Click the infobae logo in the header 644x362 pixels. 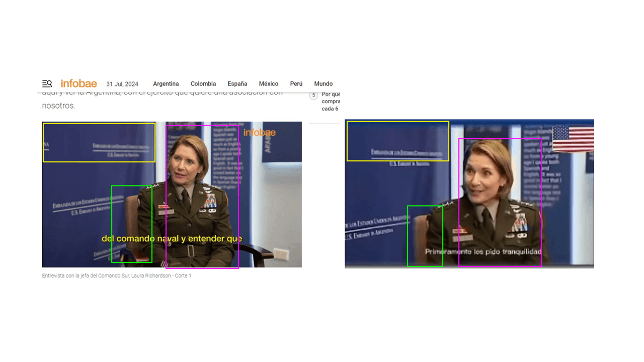tap(78, 83)
